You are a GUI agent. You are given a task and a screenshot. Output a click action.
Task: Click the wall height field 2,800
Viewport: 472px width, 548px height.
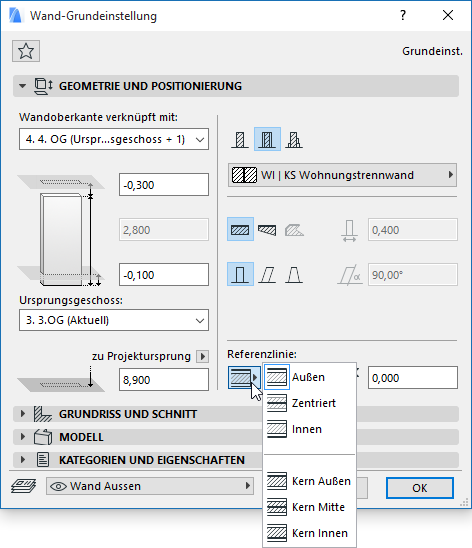click(x=164, y=230)
